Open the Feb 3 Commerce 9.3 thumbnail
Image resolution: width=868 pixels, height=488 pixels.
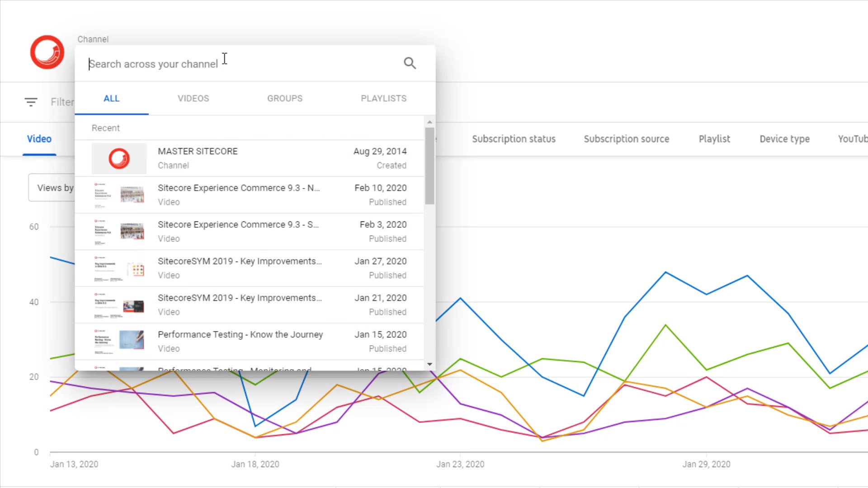pos(119,231)
